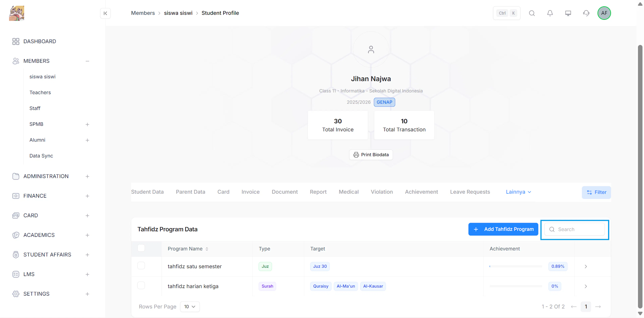644x318 pixels.
Task: Click the Tahfidz Search input field
Action: 574,230
